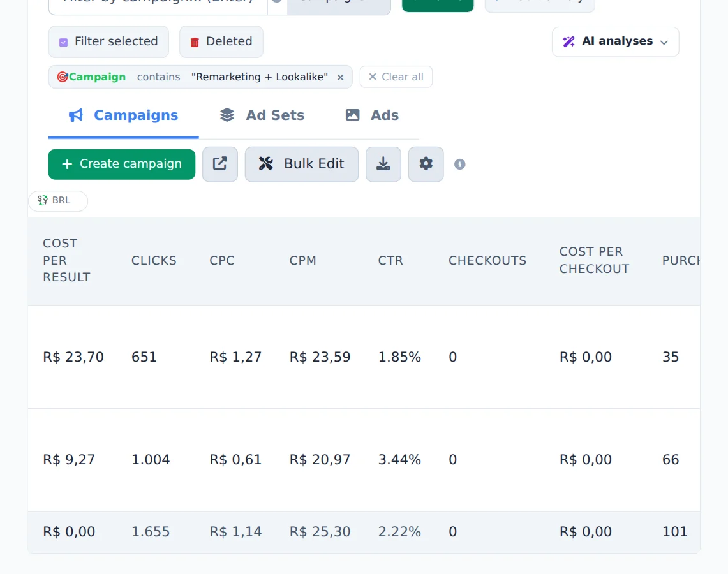Sort by Cost Per Result column
This screenshot has width=728, height=574.
[66, 260]
